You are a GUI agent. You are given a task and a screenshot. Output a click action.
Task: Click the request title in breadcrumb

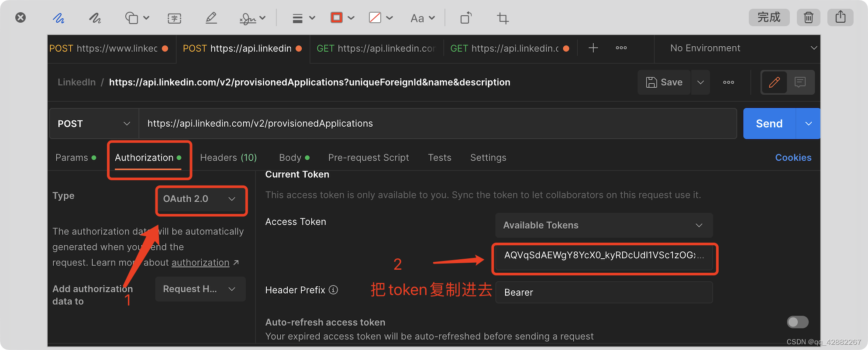click(x=310, y=82)
